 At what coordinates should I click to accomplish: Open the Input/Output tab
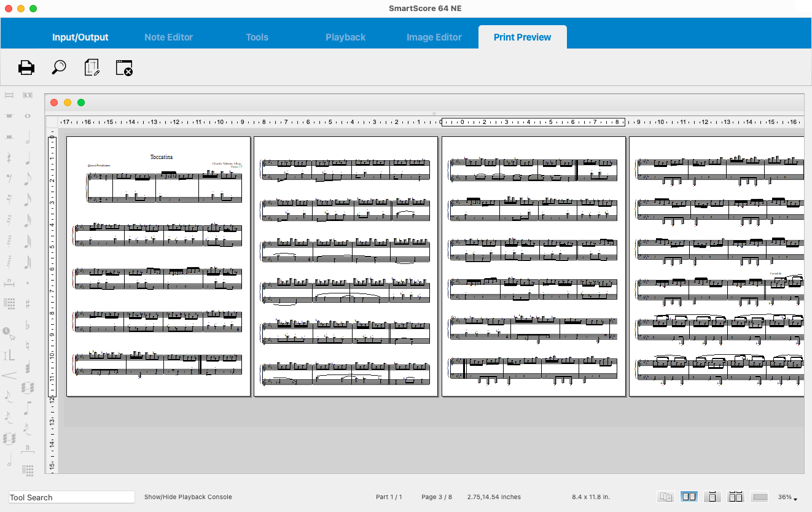pyautogui.click(x=80, y=37)
